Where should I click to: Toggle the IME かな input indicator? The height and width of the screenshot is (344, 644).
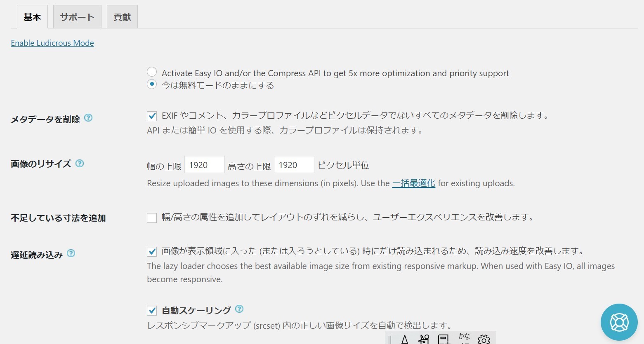(464, 338)
